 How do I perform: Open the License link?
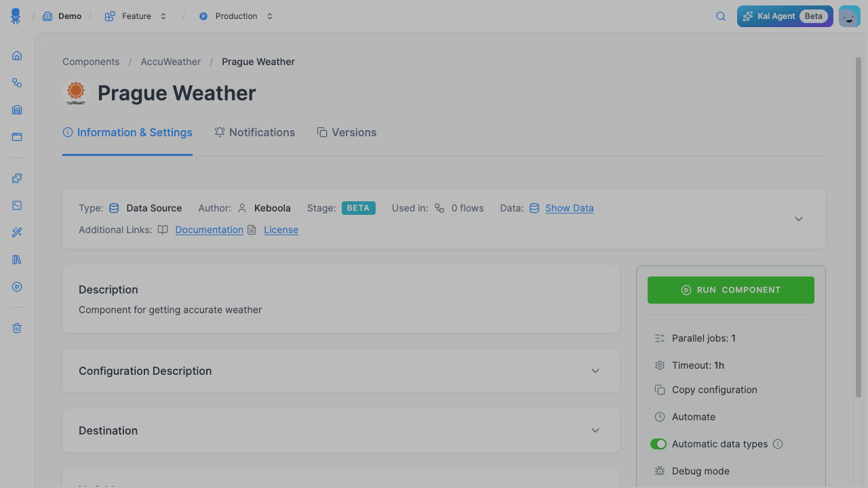(x=281, y=230)
